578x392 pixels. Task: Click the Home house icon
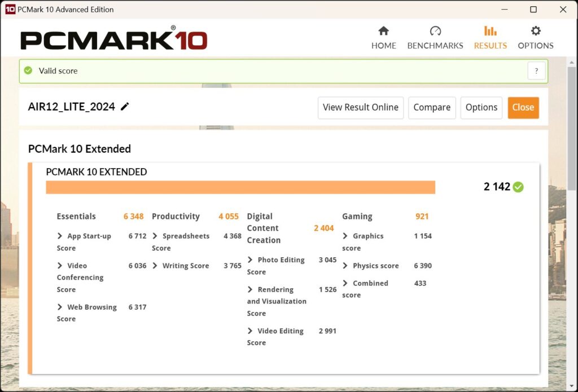tap(383, 31)
